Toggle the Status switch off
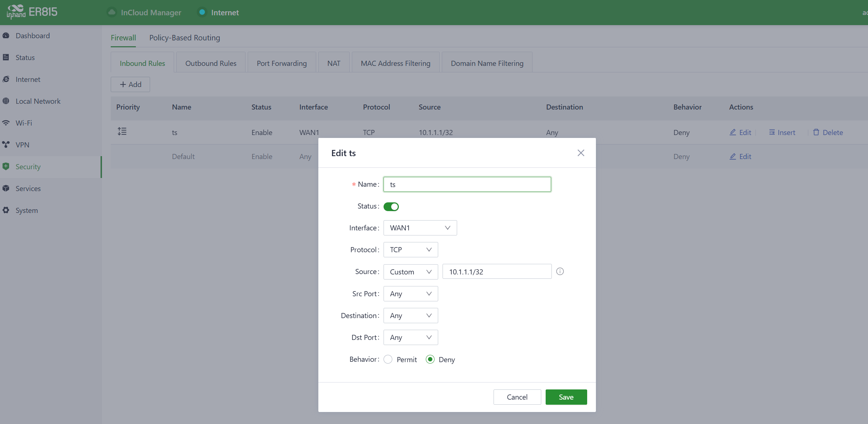This screenshot has width=868, height=424. point(391,207)
